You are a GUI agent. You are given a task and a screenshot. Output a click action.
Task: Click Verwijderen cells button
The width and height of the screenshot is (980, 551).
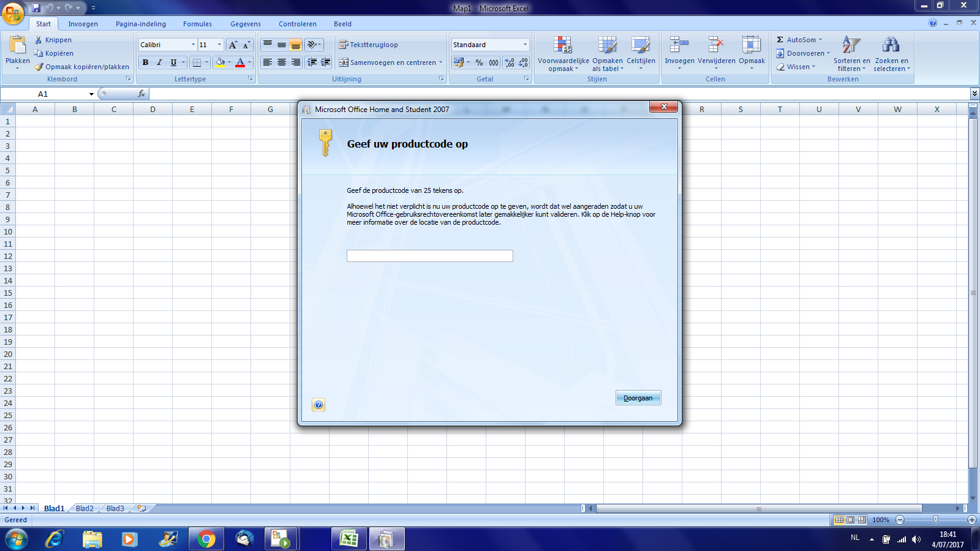point(716,54)
